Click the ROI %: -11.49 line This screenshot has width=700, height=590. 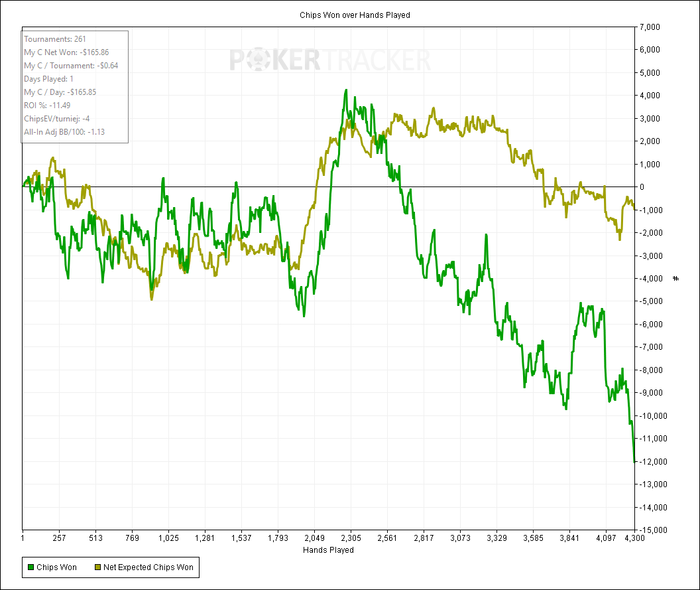pos(47,105)
